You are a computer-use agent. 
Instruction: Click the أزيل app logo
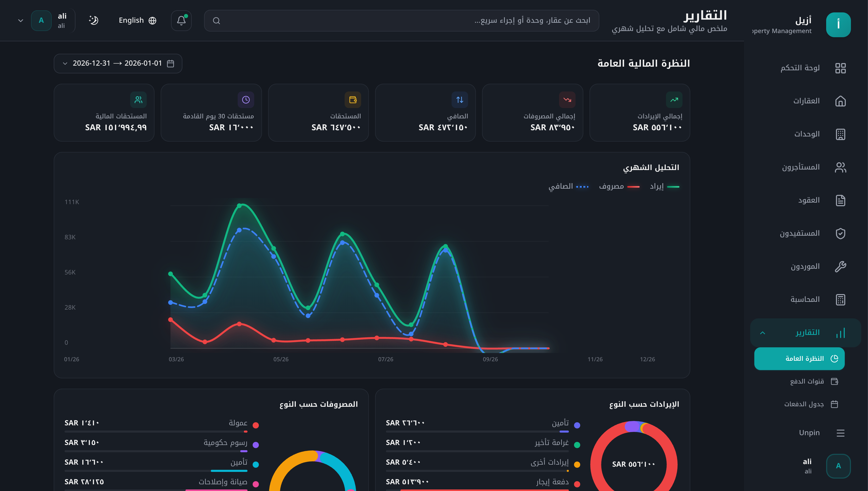pyautogui.click(x=838, y=25)
